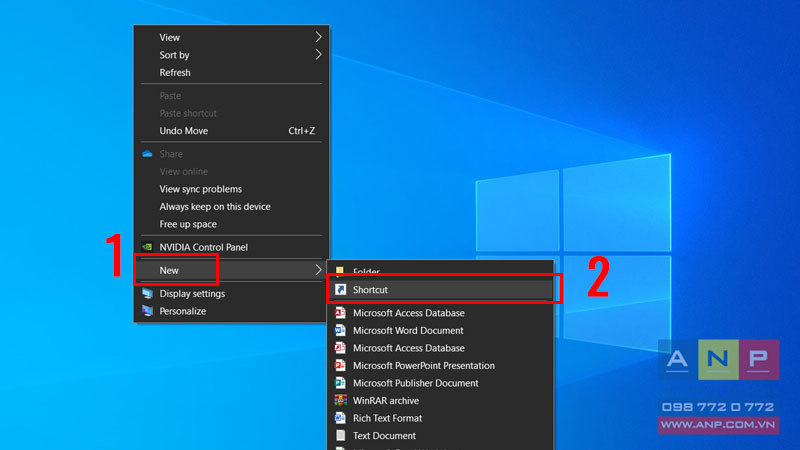The image size is (800, 450).
Task: Click the Microsoft Publisher Document icon
Action: pos(340,383)
